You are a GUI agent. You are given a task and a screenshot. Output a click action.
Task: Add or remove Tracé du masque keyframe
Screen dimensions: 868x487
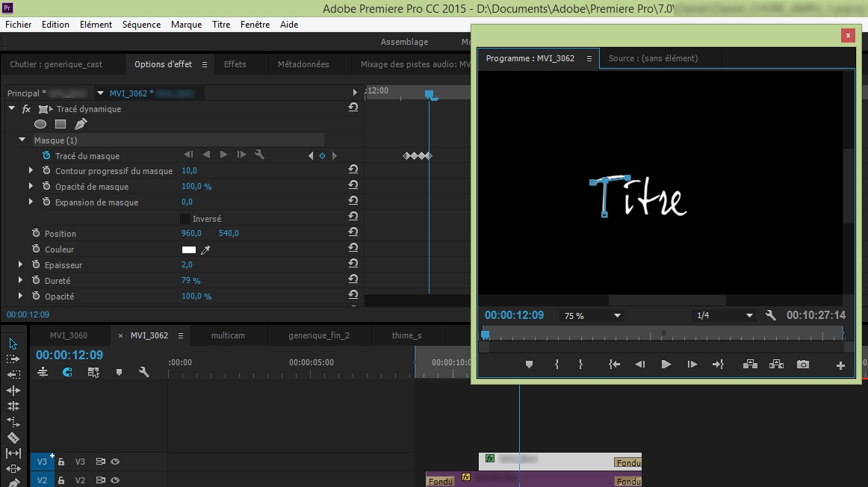[x=322, y=156]
